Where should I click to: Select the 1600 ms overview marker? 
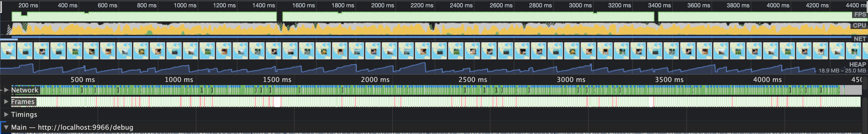click(x=303, y=6)
